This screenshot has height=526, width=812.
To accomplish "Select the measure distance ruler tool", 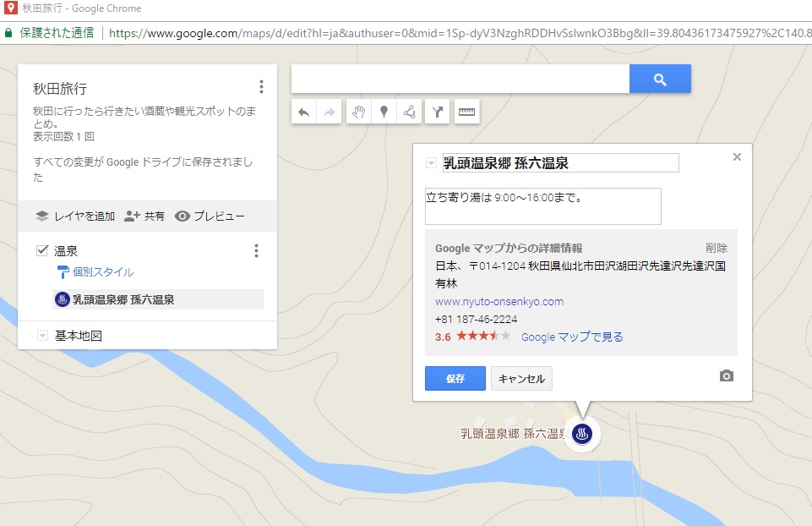I will (466, 112).
